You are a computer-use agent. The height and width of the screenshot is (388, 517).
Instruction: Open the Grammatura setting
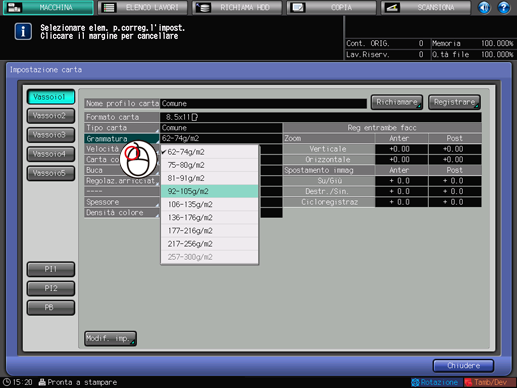click(x=122, y=138)
